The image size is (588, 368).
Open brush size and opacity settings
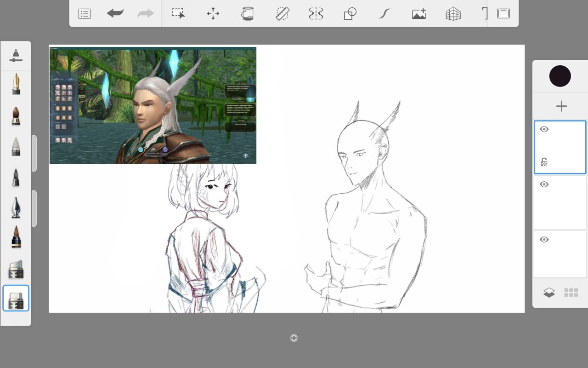(16, 55)
